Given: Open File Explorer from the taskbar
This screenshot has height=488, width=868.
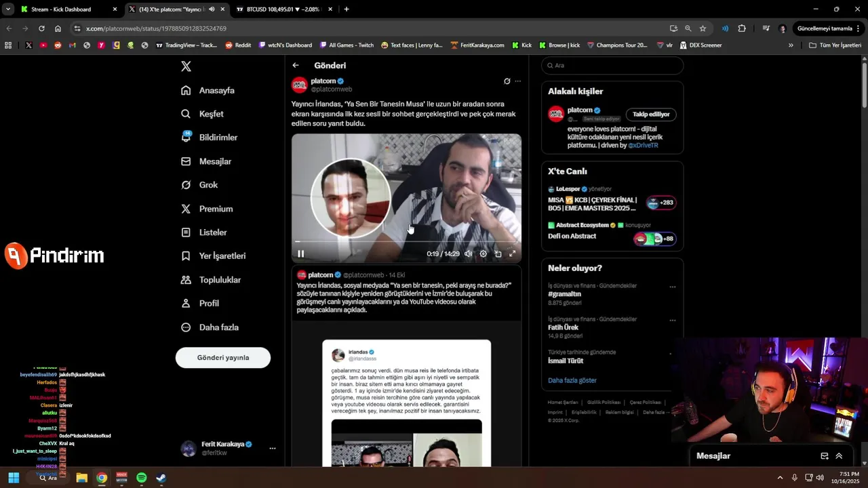Looking at the screenshot, I should (x=81, y=478).
